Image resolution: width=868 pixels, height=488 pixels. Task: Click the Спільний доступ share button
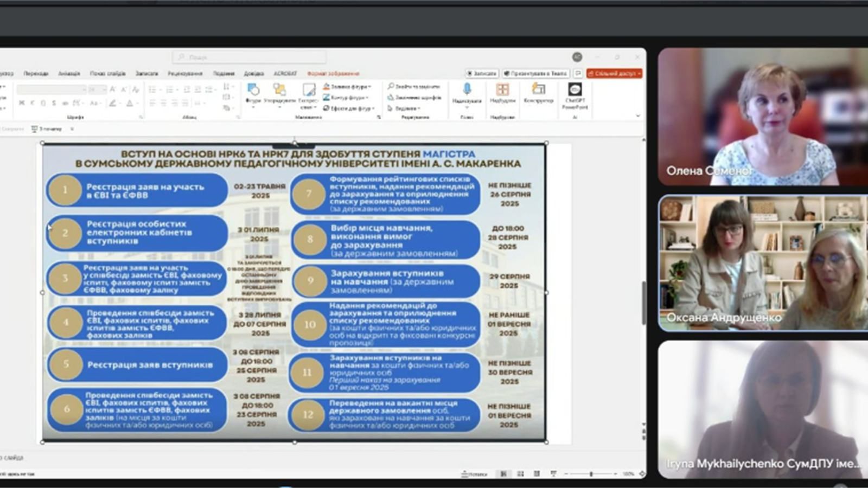pos(614,73)
